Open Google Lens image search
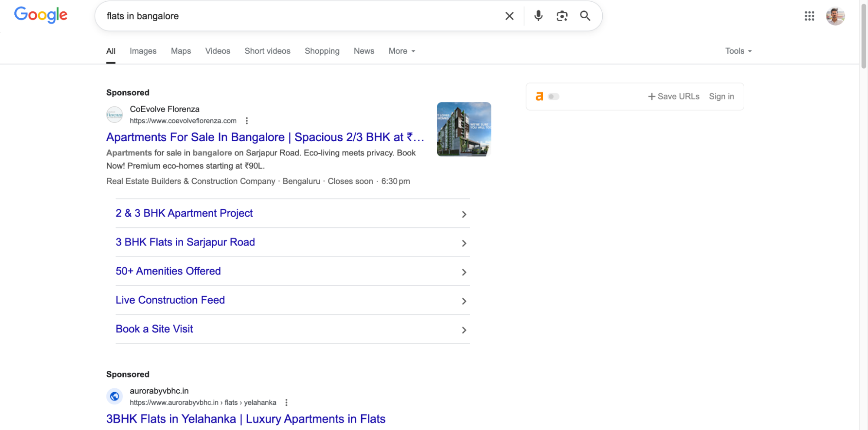The width and height of the screenshot is (868, 430). (x=562, y=16)
